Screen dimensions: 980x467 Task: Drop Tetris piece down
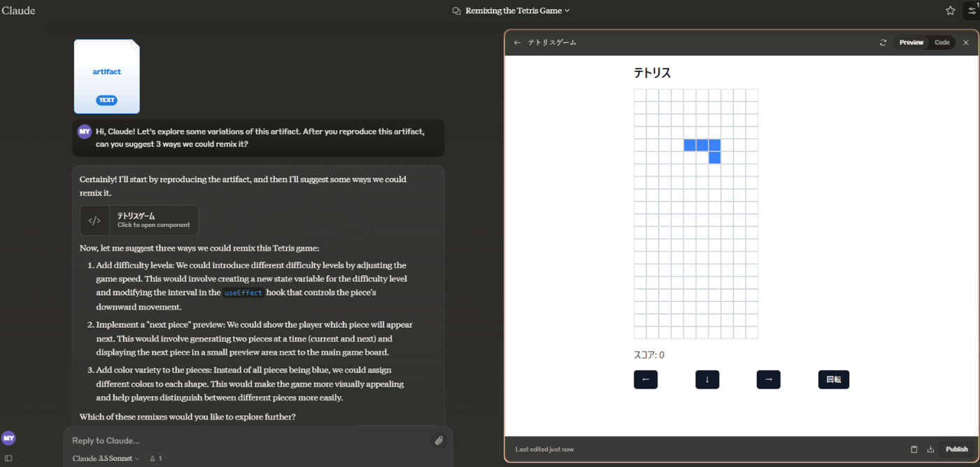pos(707,379)
